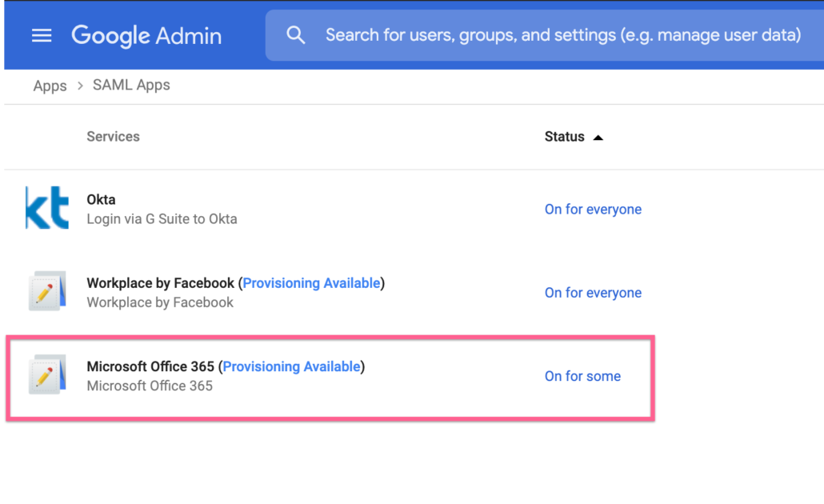This screenshot has height=504, width=824.
Task: Click the search magnifier icon
Action: (296, 35)
